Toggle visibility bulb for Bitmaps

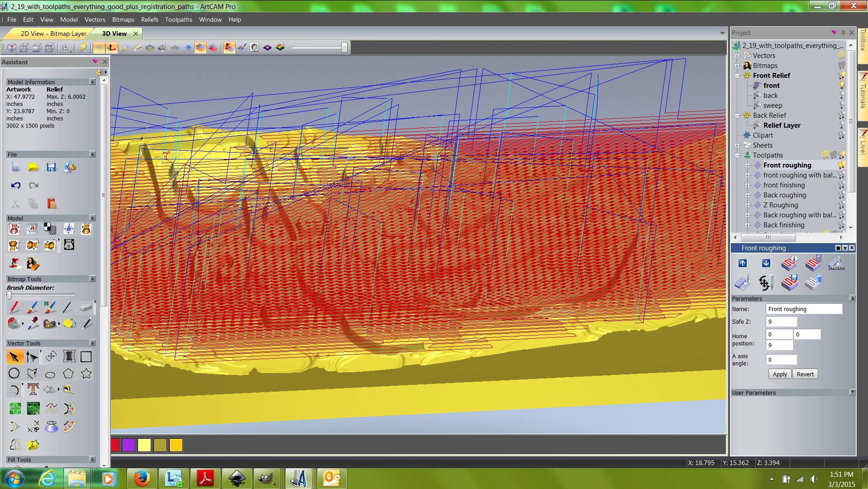coord(842,66)
